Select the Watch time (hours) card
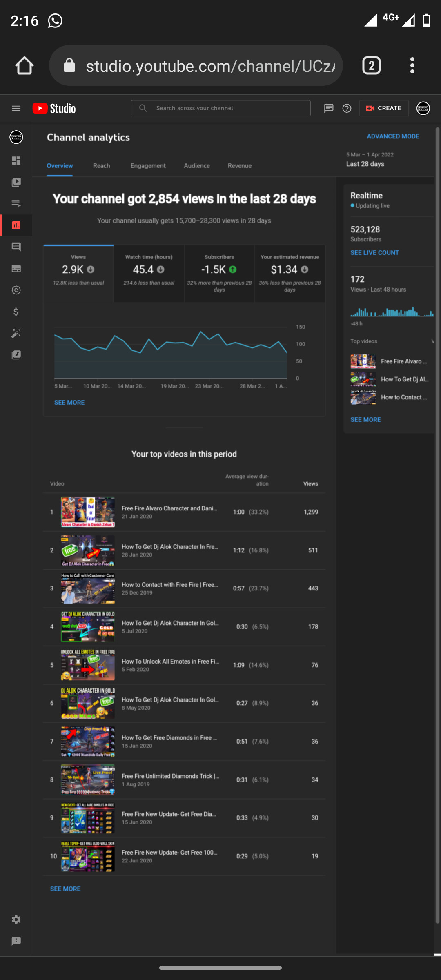The image size is (441, 980). click(x=149, y=273)
